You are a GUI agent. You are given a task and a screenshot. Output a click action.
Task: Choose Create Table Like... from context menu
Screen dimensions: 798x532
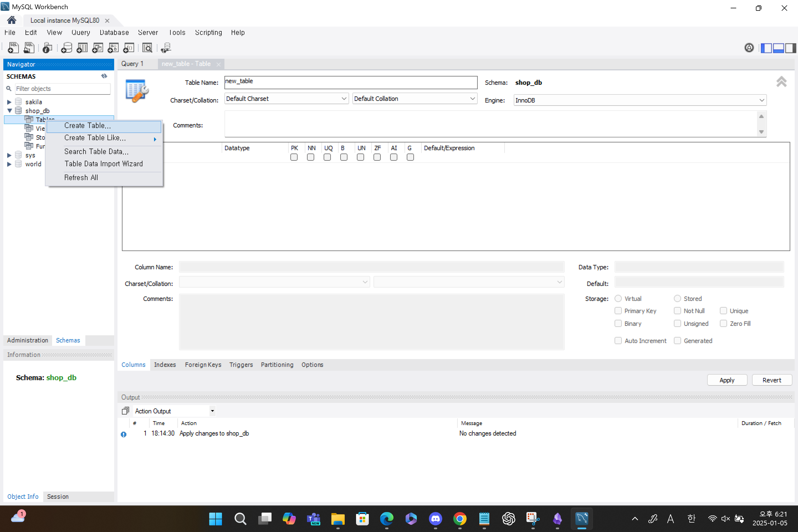pyautogui.click(x=104, y=138)
